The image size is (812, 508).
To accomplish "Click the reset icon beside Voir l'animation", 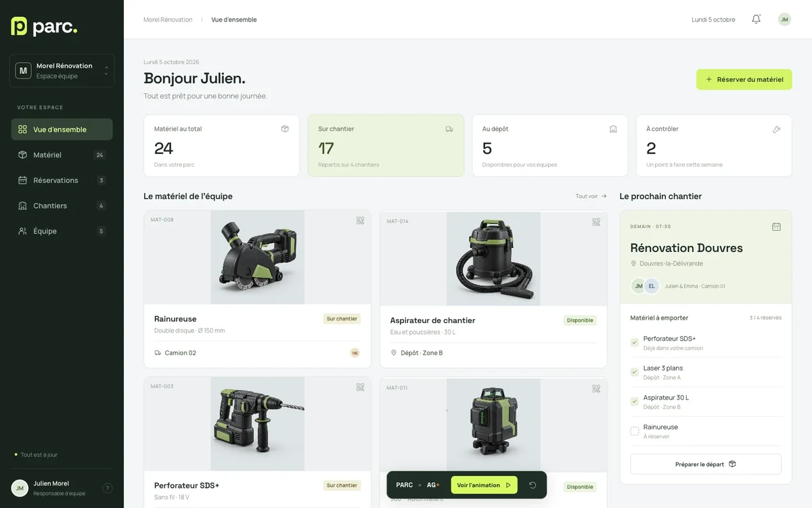I will point(533,485).
